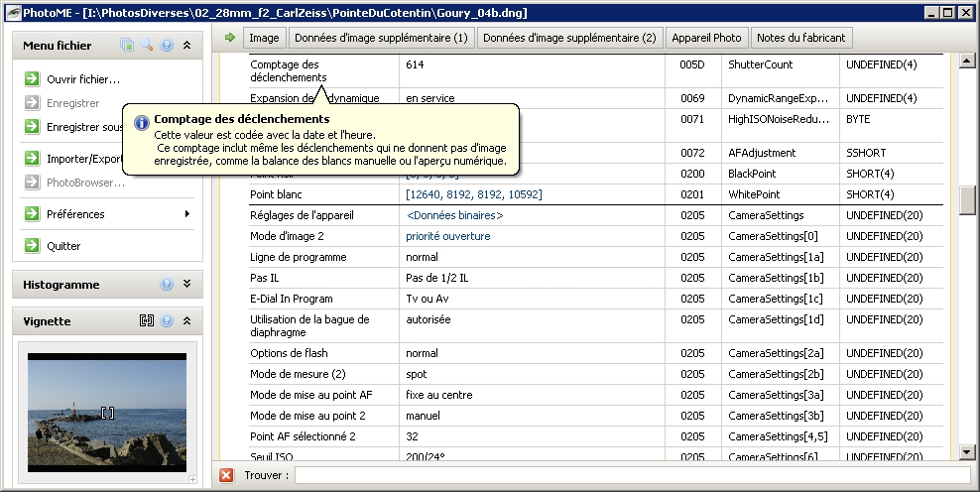This screenshot has width=980, height=492.
Task: Expand the Préférences submenu arrow
Action: 186,214
